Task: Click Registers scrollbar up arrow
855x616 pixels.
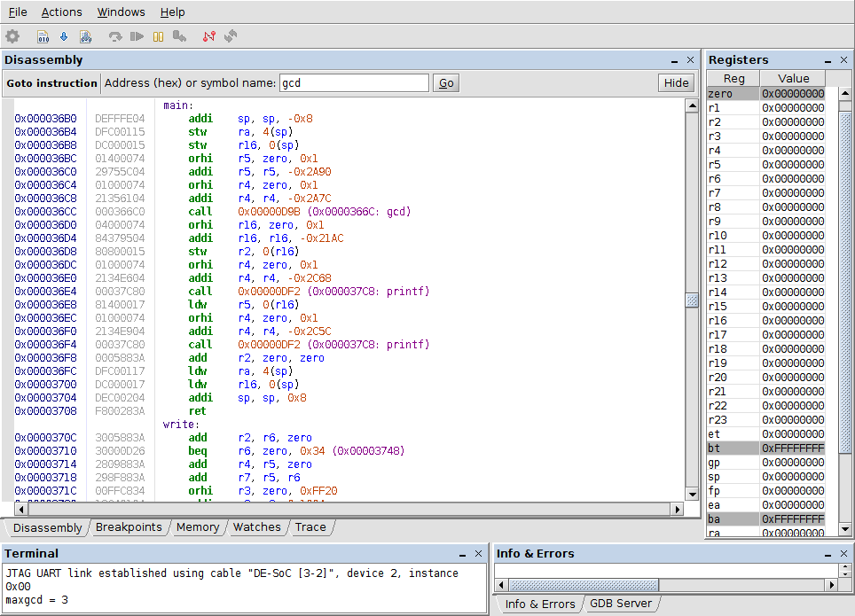Action: point(845,93)
